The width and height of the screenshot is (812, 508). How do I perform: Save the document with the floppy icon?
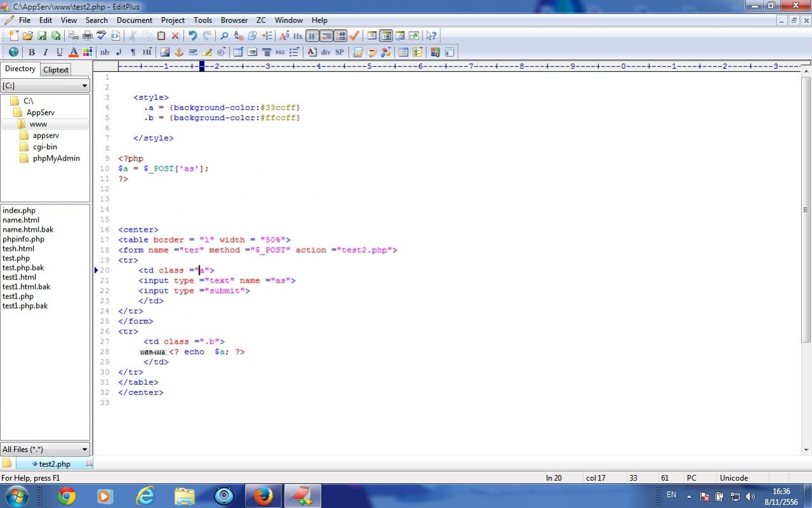[42, 36]
